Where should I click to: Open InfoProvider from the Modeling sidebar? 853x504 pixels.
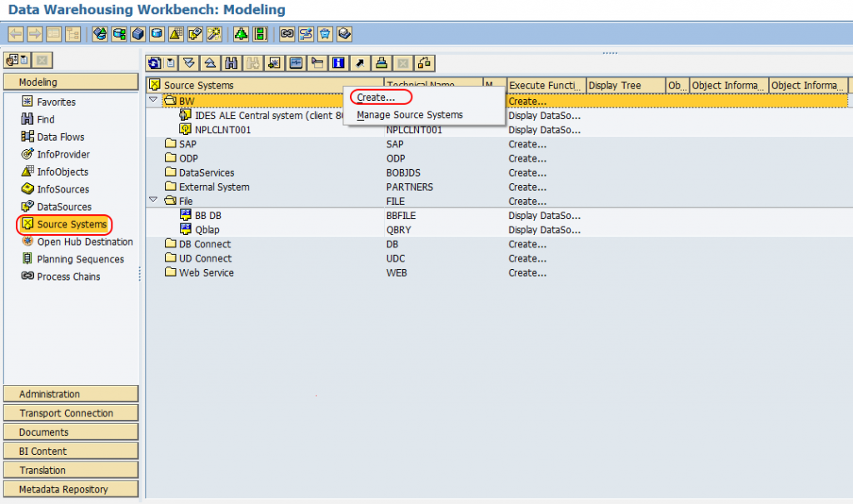58,154
